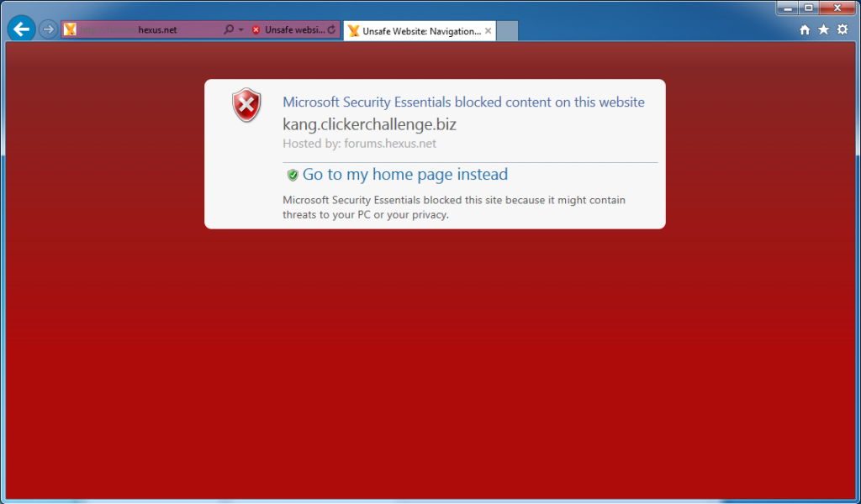
Task: Open the Tools gear menu
Action: (843, 29)
